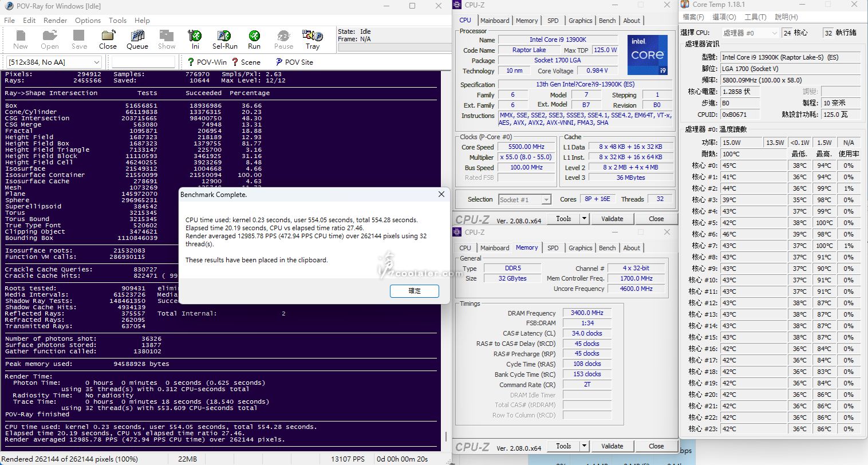This screenshot has height=465, width=868.
Task: Click the Sel-Run toolbar icon
Action: point(224,40)
